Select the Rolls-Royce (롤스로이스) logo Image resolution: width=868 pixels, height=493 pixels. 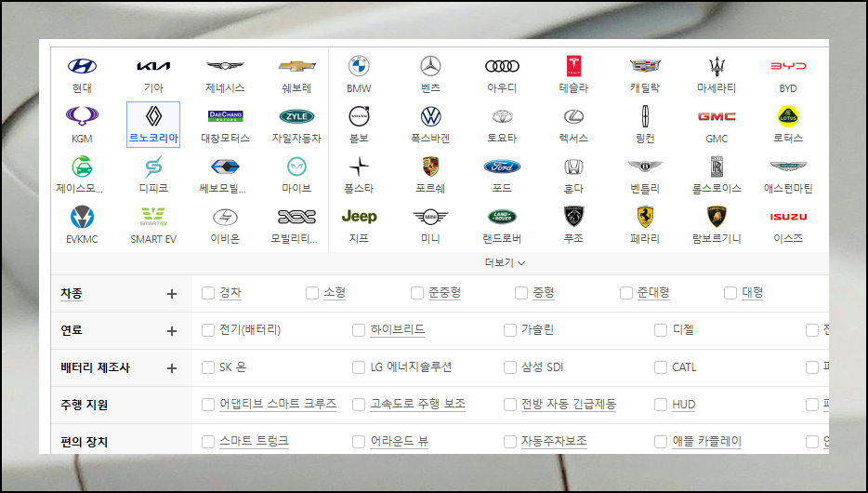coord(717,167)
